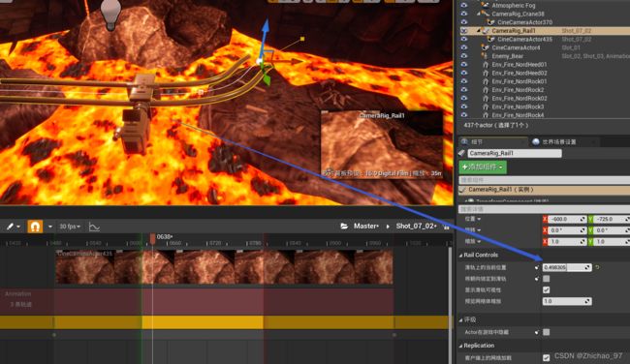Toggle the eye visibility for Enemy_Bear

point(464,56)
